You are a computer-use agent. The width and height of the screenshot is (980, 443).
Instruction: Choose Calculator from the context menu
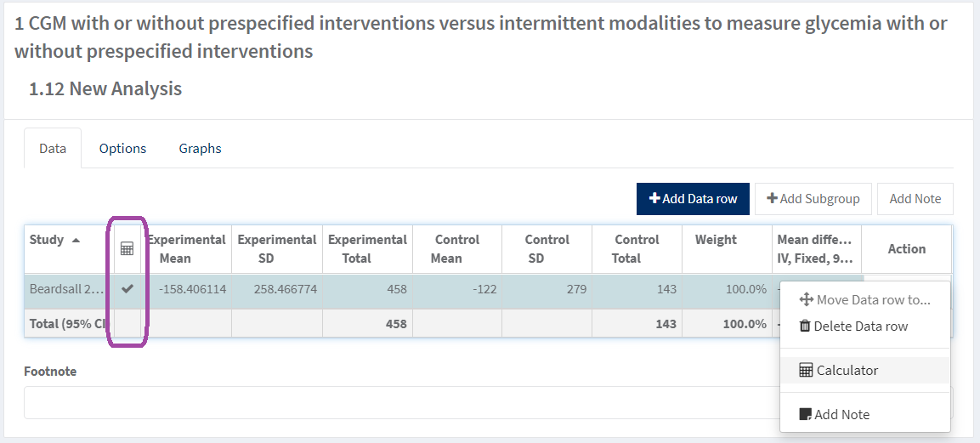tap(847, 370)
